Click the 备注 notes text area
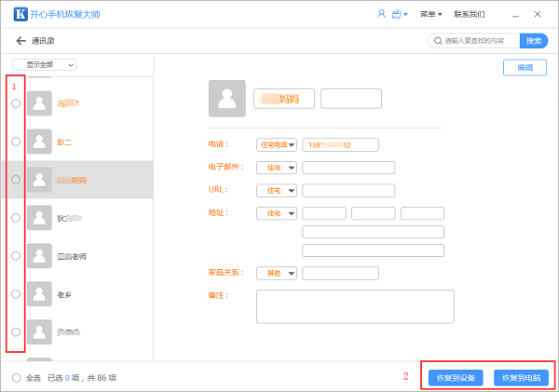 (x=354, y=305)
